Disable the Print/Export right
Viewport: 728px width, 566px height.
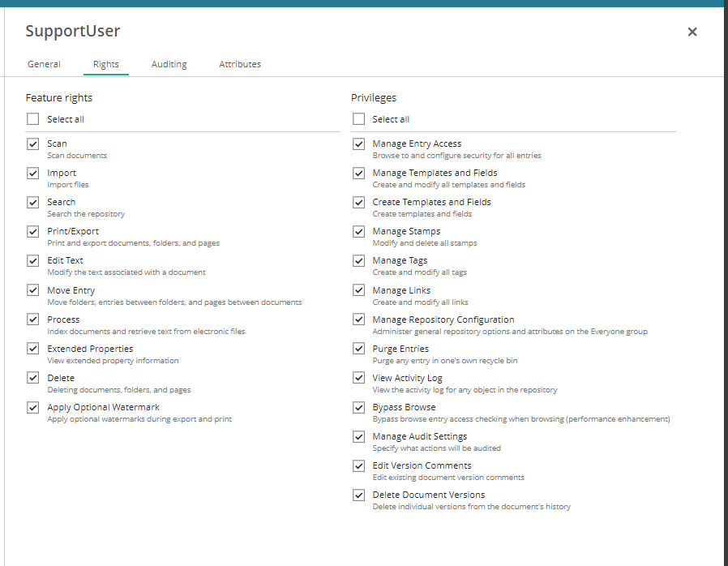33,231
